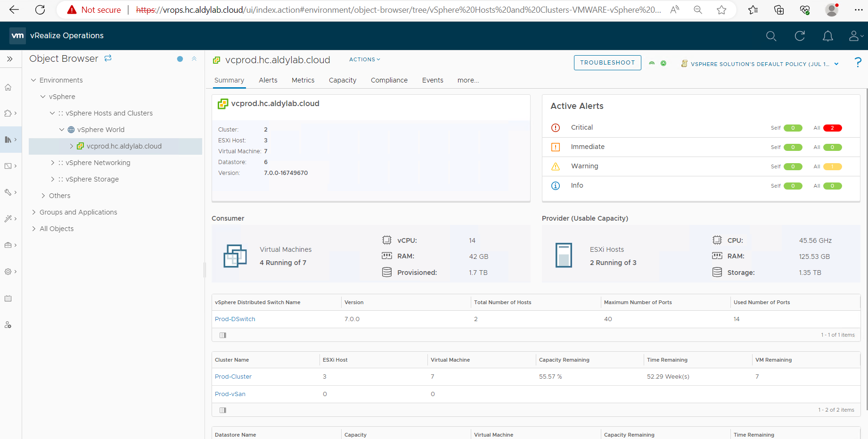Image resolution: width=868 pixels, height=439 pixels.
Task: Open the user account icon menu
Action: (855, 36)
